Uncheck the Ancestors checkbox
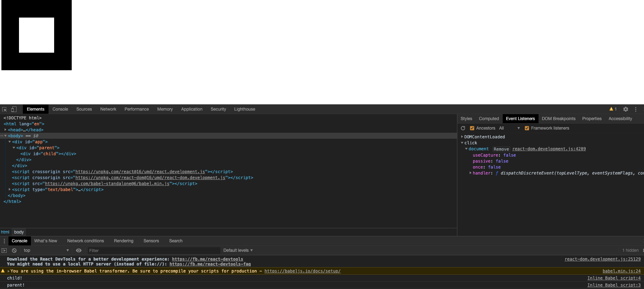 [472, 128]
